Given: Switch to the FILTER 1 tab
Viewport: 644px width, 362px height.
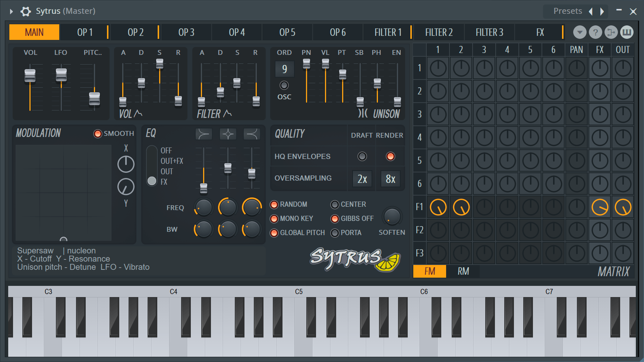Looking at the screenshot, I should coord(388,32).
